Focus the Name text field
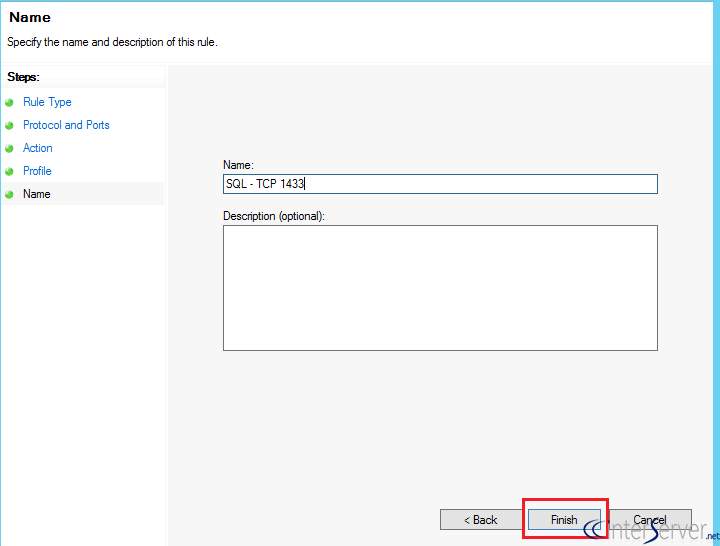 (x=440, y=184)
